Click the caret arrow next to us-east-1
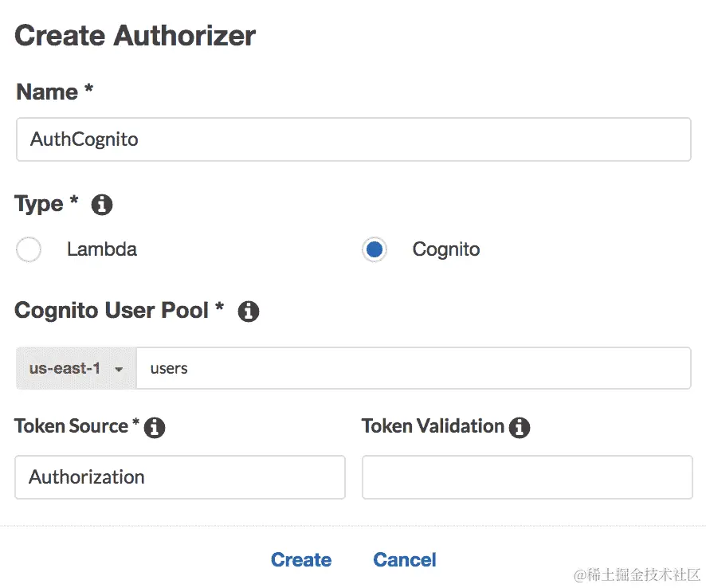This screenshot has width=706, height=588. point(119,370)
